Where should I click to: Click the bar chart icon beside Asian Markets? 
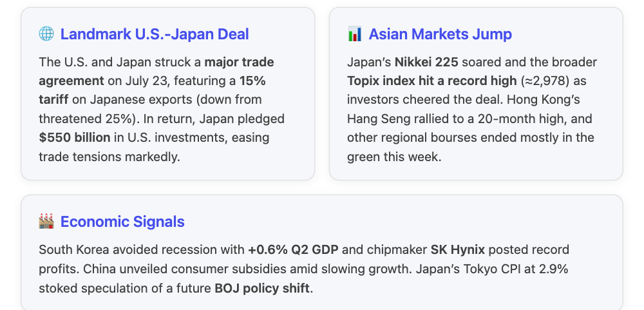[x=355, y=35]
